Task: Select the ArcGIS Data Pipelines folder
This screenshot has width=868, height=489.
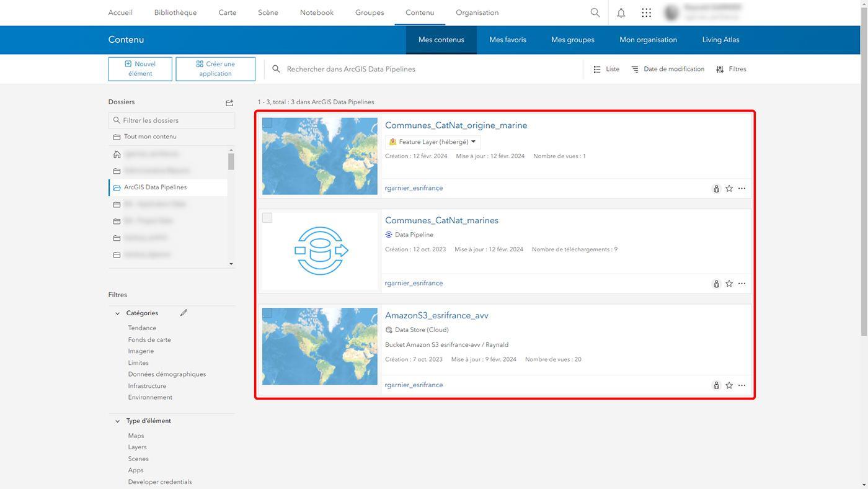Action: 168,187
